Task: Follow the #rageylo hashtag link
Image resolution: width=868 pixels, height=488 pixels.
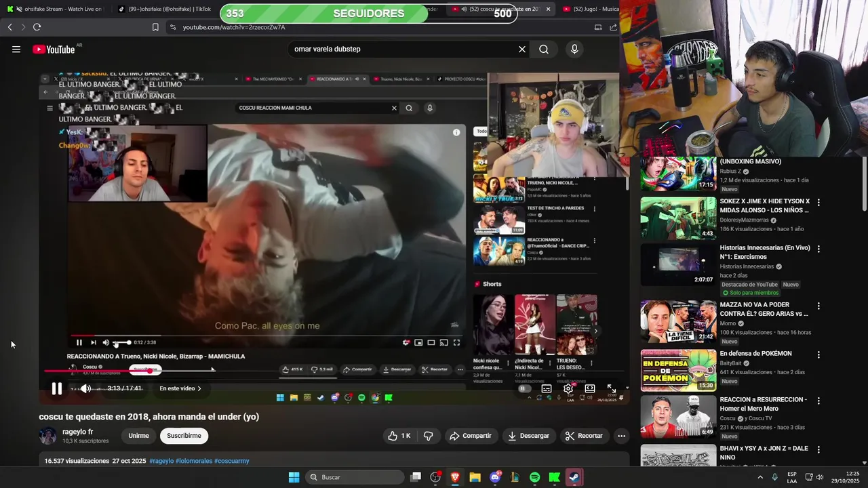Action: pos(161,461)
